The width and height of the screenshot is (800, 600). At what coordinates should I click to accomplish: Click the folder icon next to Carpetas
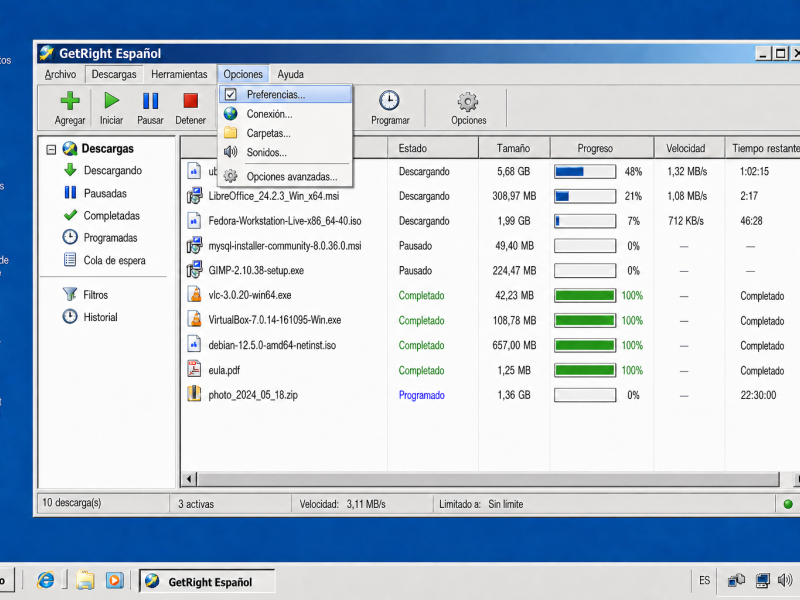point(231,133)
